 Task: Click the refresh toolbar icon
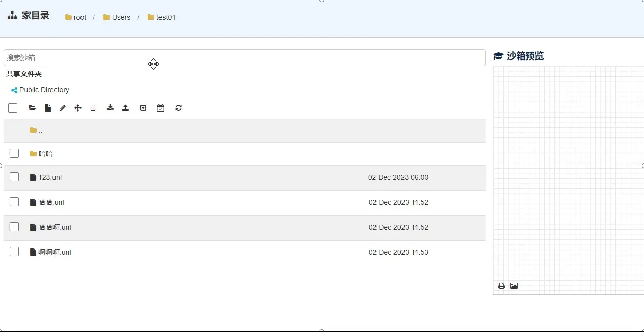[178, 108]
